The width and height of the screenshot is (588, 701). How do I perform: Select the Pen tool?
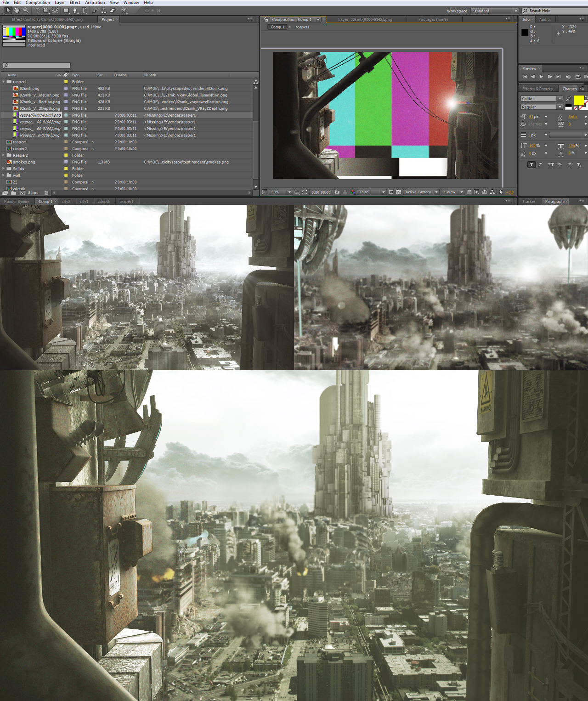[x=75, y=10]
